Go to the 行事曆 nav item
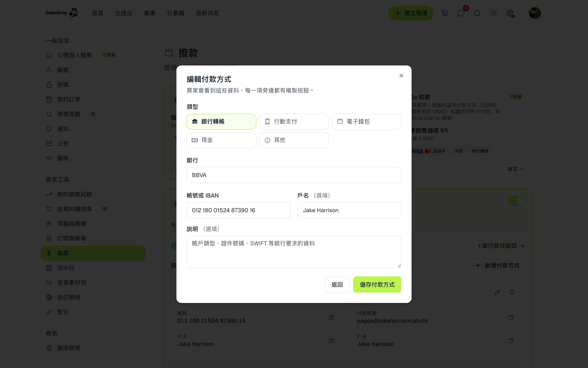 point(176,13)
